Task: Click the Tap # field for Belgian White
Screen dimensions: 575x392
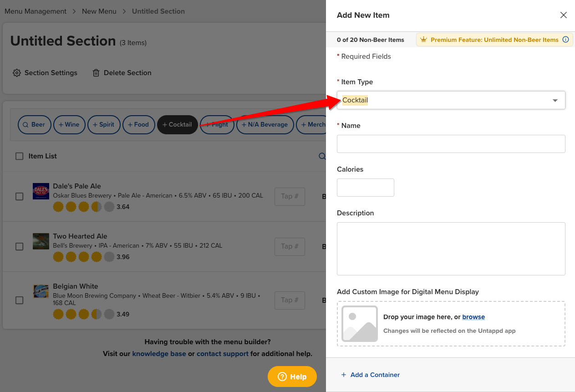Action: click(x=290, y=300)
